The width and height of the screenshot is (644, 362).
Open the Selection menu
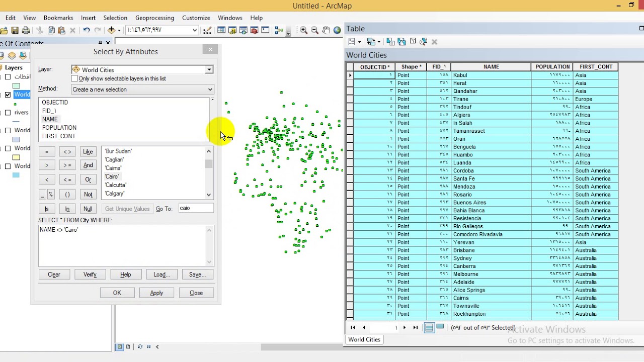pyautogui.click(x=115, y=18)
